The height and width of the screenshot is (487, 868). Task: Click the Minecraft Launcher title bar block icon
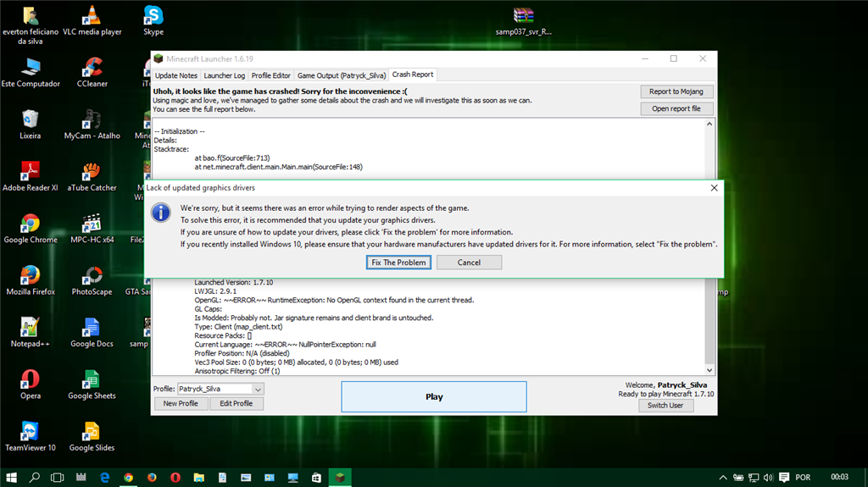159,58
